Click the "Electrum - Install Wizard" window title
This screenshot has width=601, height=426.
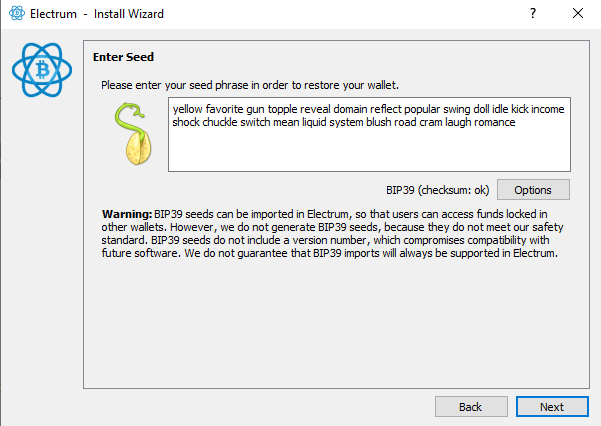(97, 14)
